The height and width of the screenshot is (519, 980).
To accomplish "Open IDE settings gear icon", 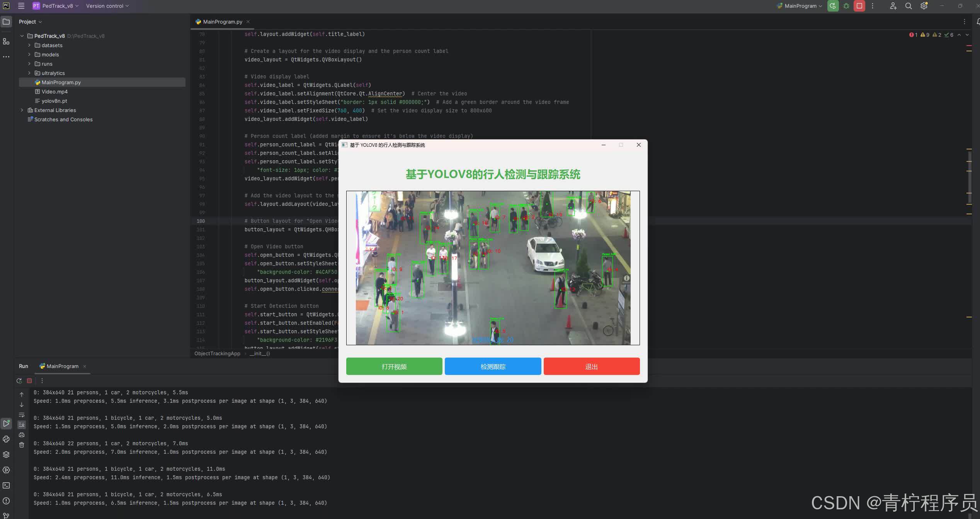I will pos(924,6).
